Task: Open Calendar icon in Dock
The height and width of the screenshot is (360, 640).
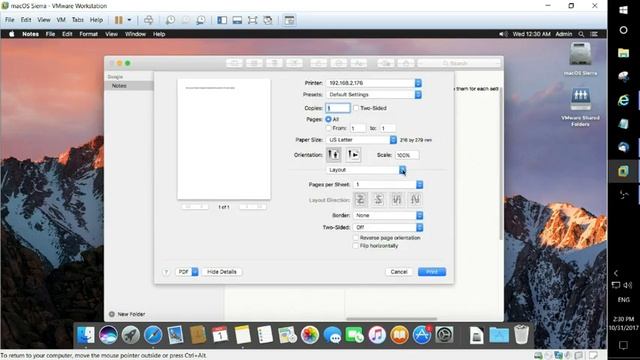Action: 220,335
